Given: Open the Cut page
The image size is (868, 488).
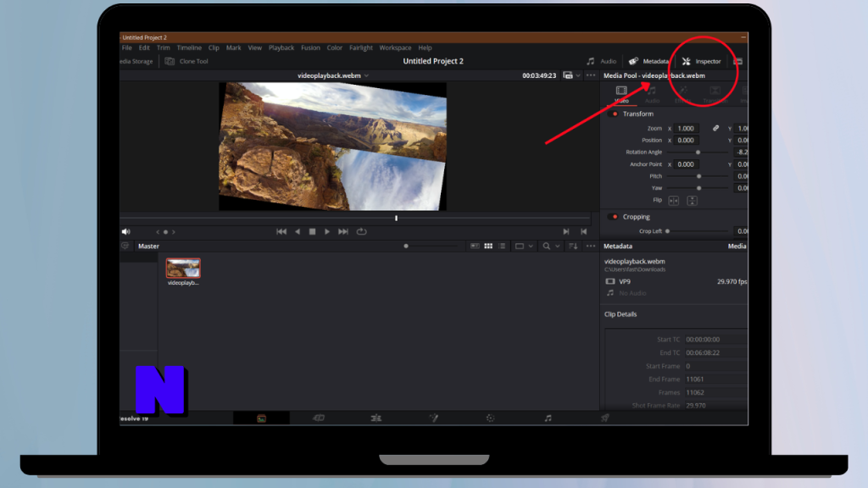Looking at the screenshot, I should [319, 419].
